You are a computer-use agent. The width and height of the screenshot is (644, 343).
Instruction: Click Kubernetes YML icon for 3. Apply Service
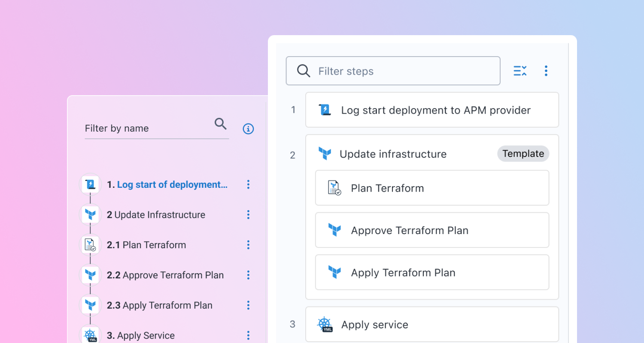click(90, 335)
